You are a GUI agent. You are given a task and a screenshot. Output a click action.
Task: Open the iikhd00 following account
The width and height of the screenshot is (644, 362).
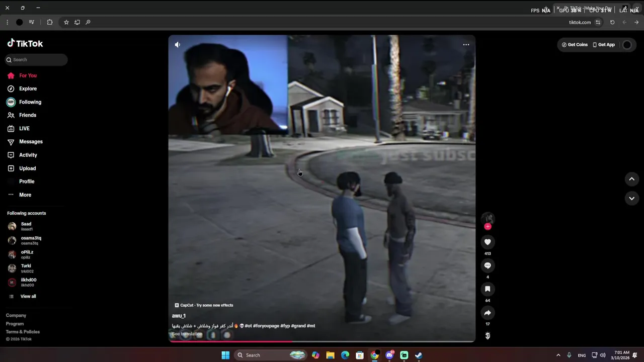tap(23, 282)
